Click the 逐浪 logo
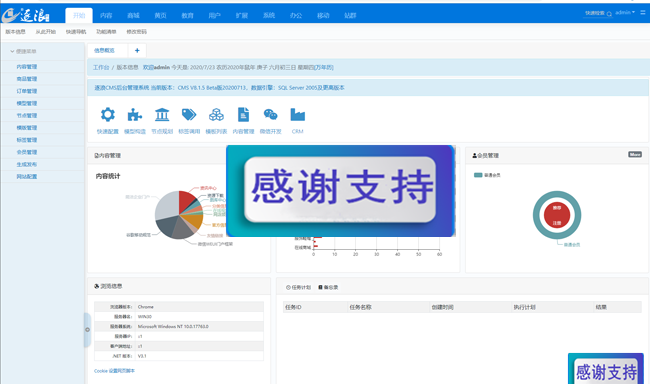650x384 pixels. (x=26, y=15)
